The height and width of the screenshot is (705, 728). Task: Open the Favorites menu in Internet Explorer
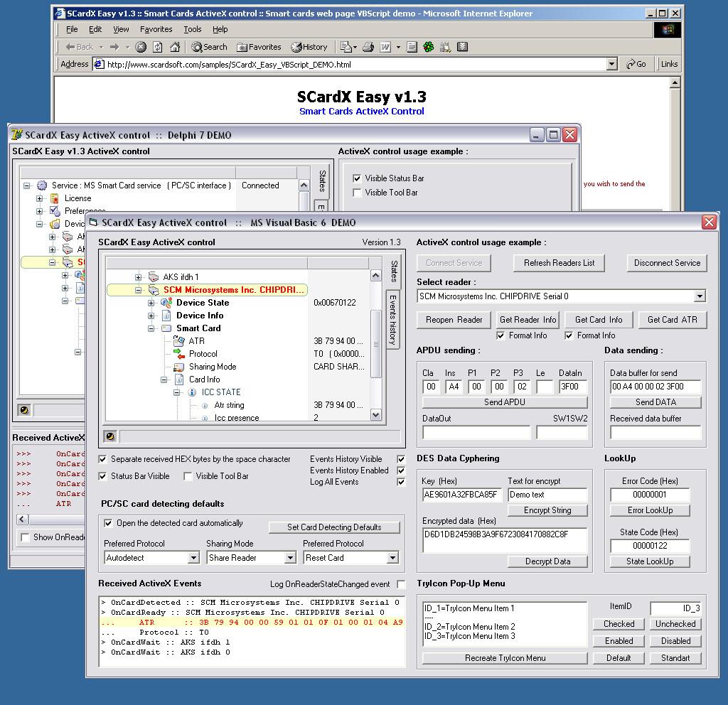156,29
